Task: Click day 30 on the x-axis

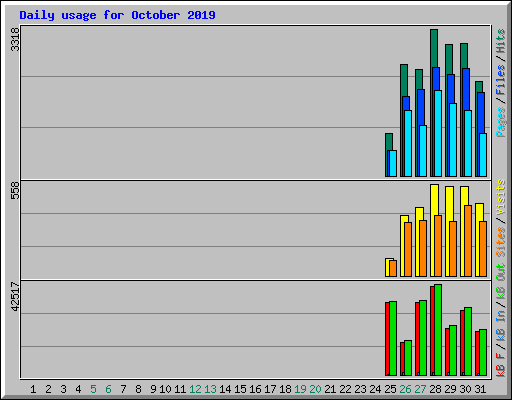Action: (x=465, y=389)
